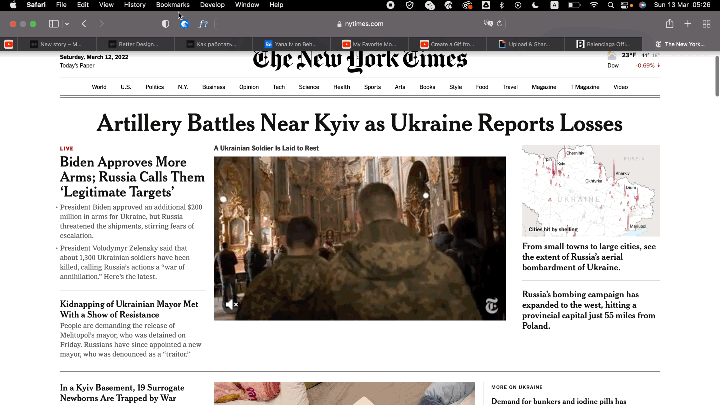This screenshot has height=405, width=720.
Task: Click The New York Times logo
Action: coord(360,61)
